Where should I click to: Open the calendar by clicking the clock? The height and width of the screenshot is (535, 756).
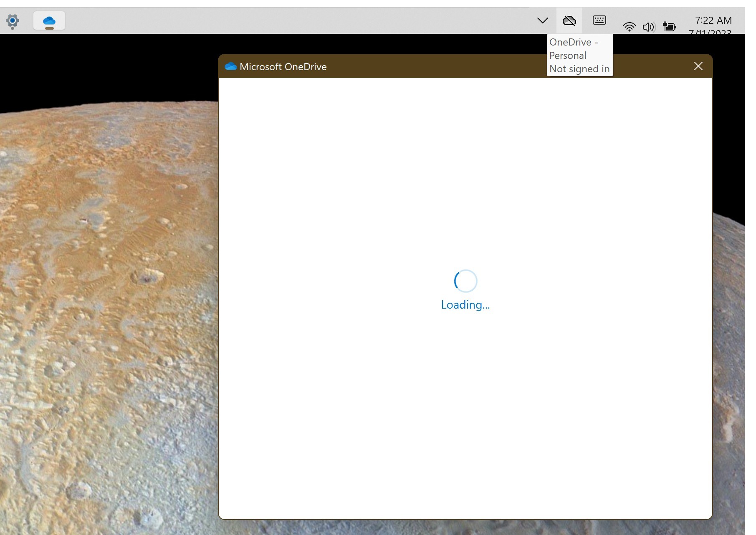click(x=713, y=20)
